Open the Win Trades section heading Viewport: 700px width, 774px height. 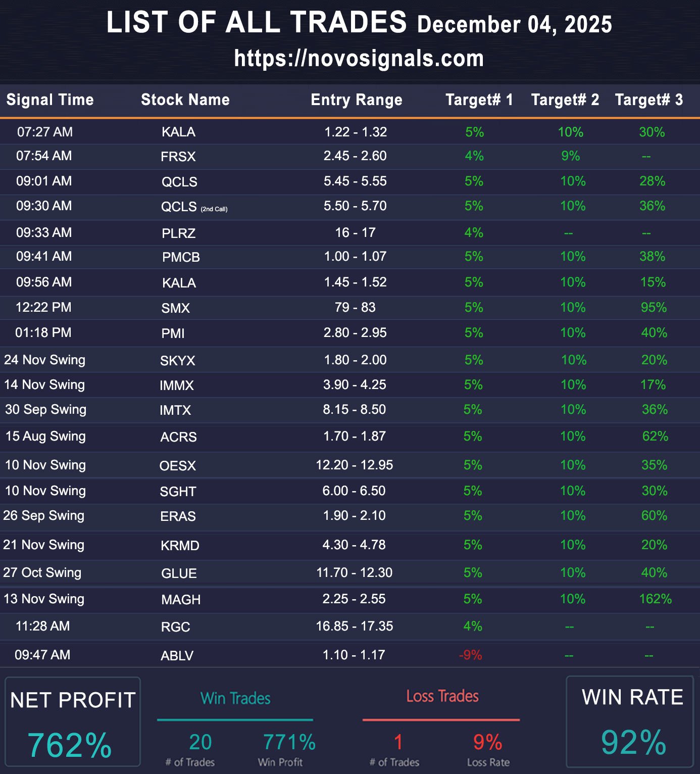pyautogui.click(x=235, y=698)
